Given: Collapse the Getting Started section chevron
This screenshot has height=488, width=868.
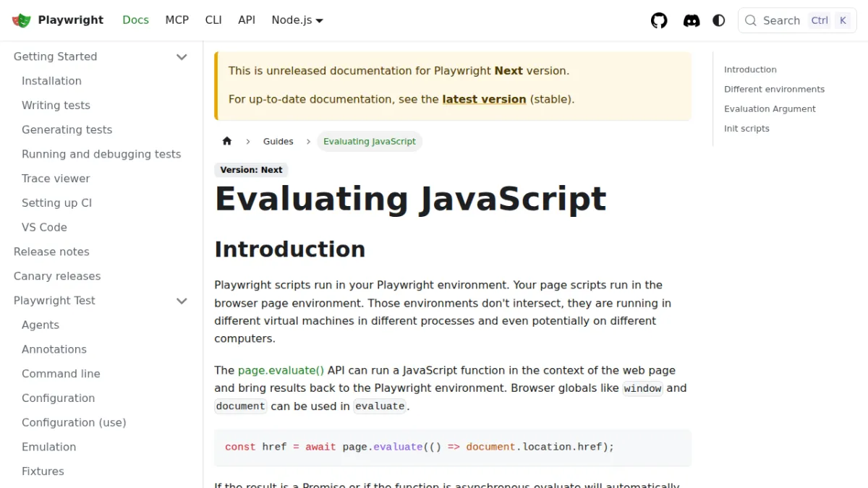Looking at the screenshot, I should coord(182,56).
